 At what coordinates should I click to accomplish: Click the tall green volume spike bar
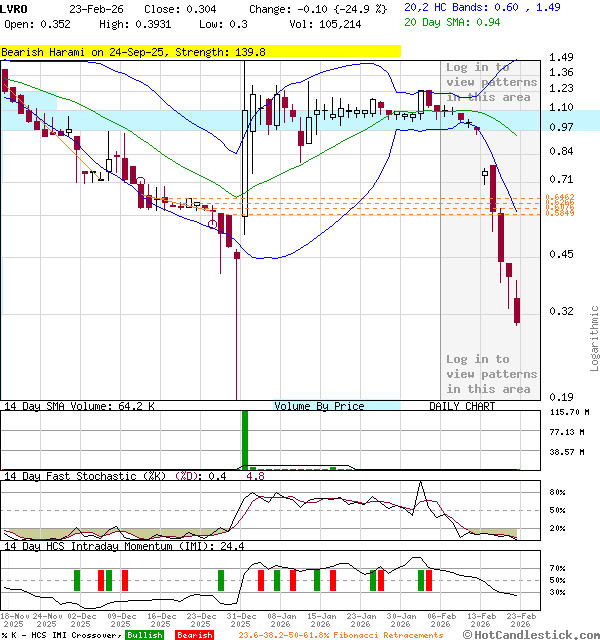[243, 438]
